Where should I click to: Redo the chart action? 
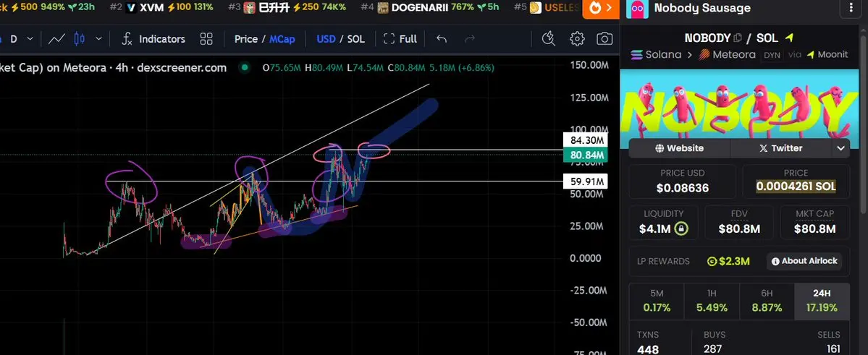(470, 39)
